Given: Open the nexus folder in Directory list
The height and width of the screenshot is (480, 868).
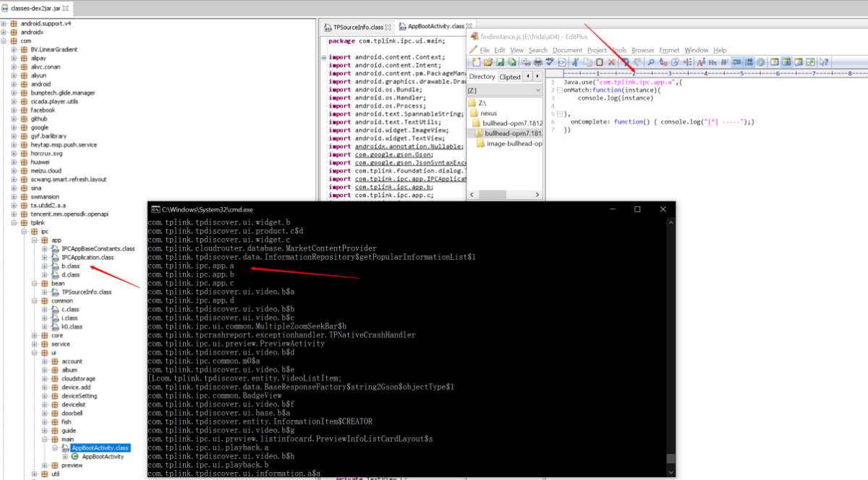Looking at the screenshot, I should click(x=489, y=113).
